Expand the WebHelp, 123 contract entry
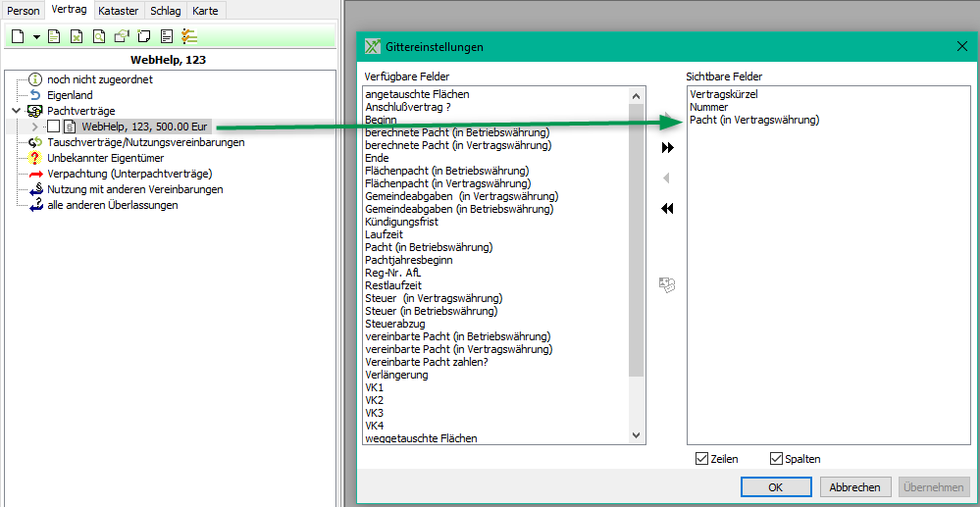The width and height of the screenshot is (980, 507). (x=36, y=127)
